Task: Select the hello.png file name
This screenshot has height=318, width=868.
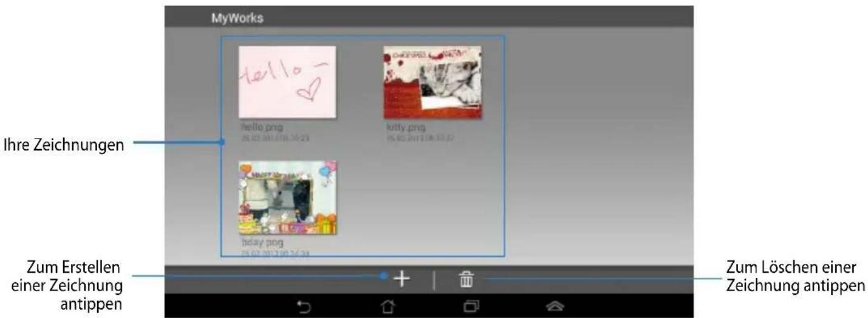Action: click(262, 128)
